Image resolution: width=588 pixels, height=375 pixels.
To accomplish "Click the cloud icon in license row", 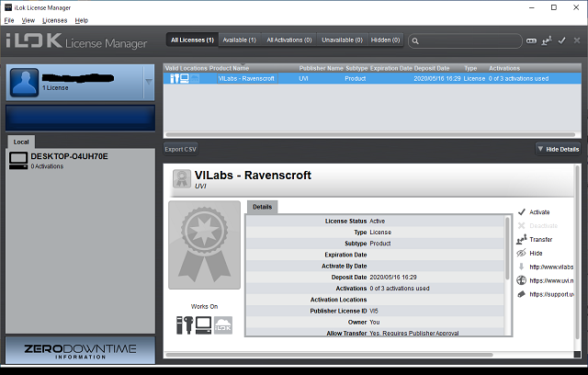I will [195, 78].
